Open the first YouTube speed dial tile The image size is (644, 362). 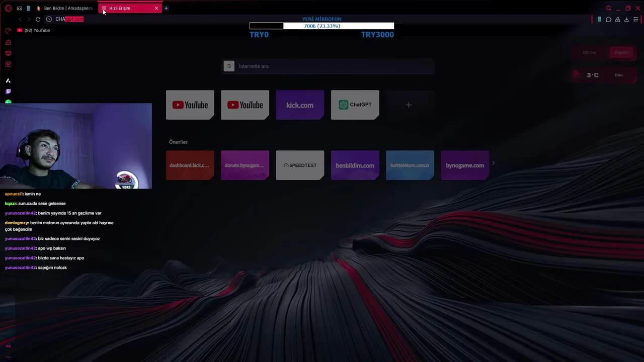[x=190, y=105]
